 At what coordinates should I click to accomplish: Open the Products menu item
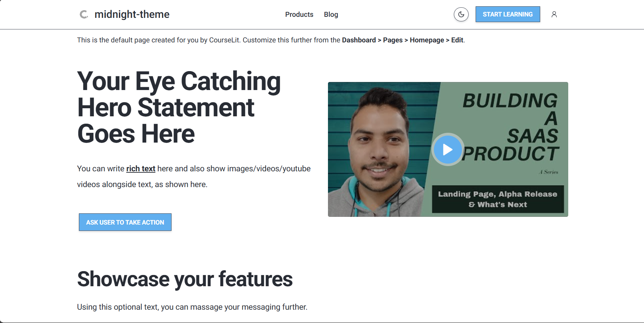(x=299, y=14)
